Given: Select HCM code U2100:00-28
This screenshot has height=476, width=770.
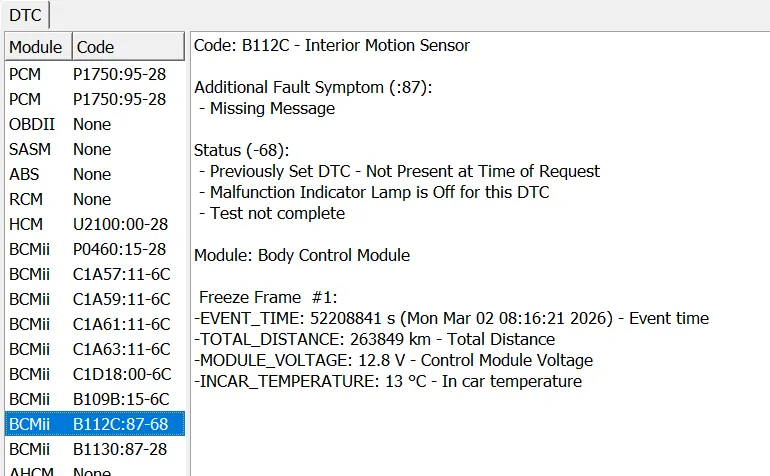Looking at the screenshot, I should point(119,224).
